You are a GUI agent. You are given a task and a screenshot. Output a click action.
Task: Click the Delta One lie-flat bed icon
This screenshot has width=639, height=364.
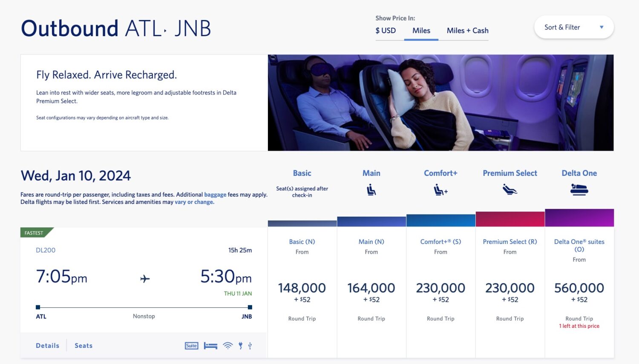coord(579,190)
